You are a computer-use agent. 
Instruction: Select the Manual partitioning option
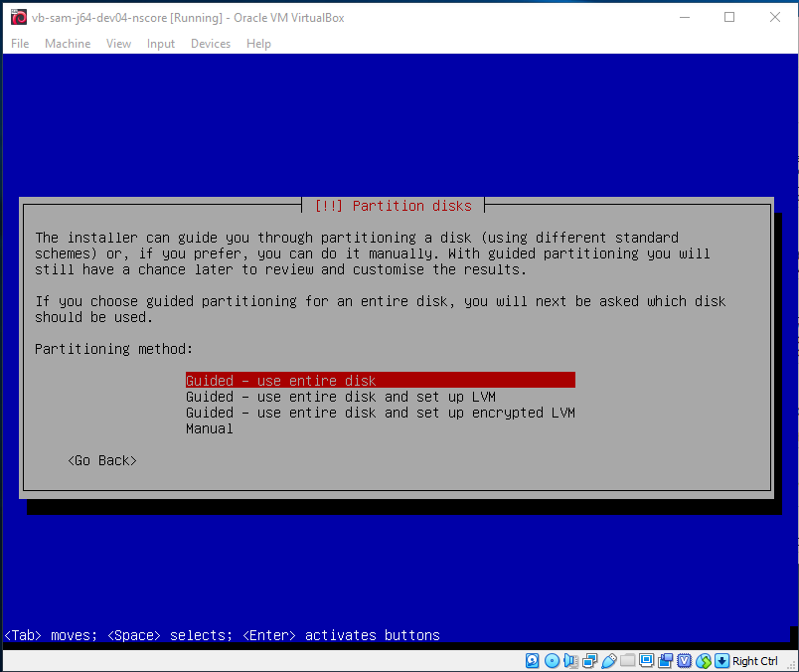[210, 428]
